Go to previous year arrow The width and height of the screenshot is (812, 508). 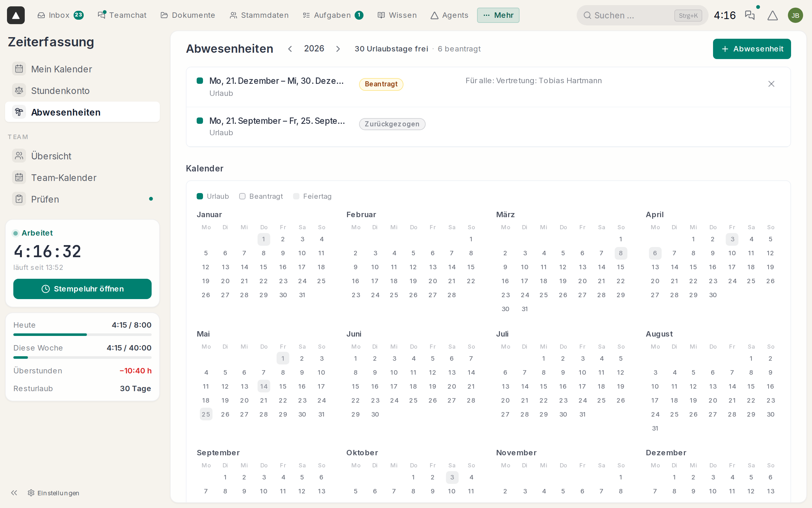(x=290, y=49)
